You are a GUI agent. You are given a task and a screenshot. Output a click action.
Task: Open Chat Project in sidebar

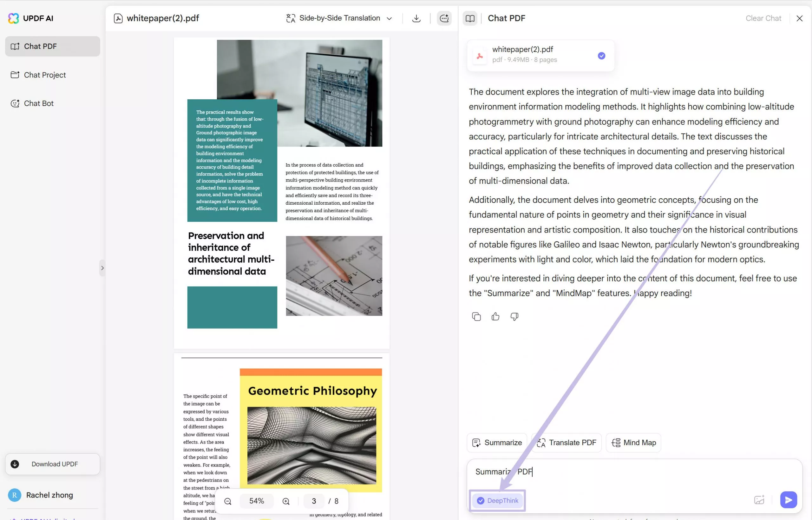44,75
